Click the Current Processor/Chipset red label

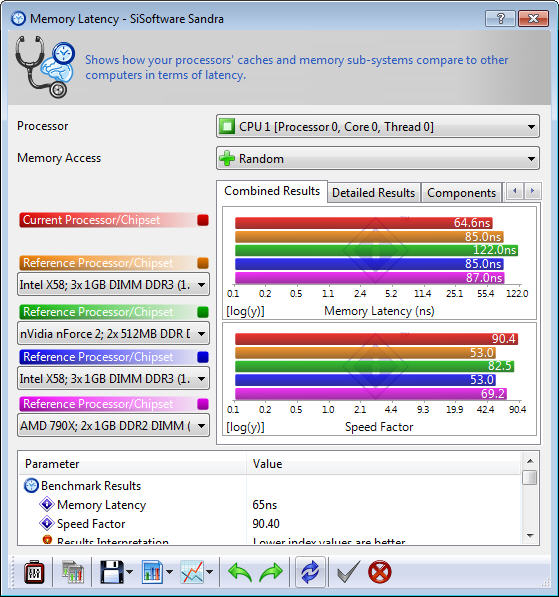click(x=91, y=220)
